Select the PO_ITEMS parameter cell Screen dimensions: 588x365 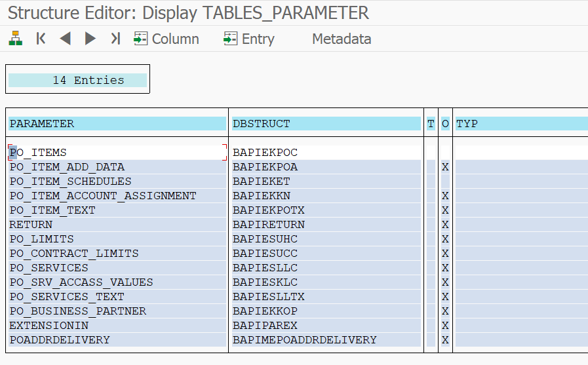coord(117,153)
